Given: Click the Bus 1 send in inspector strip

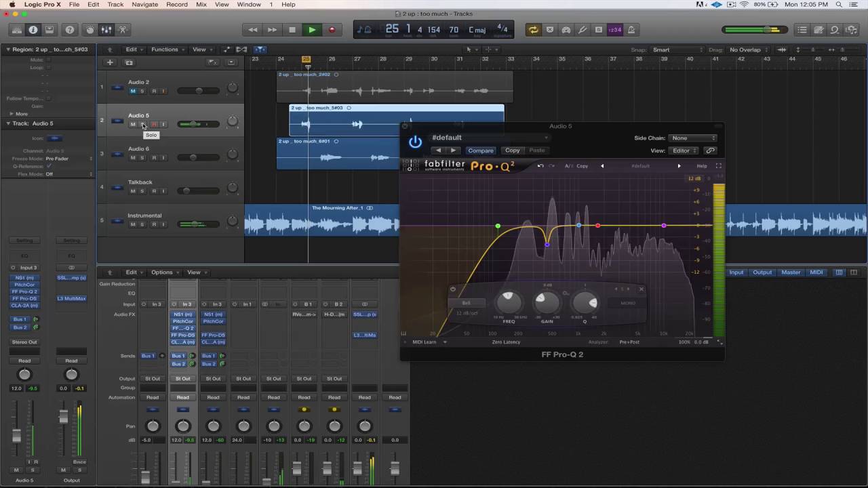Looking at the screenshot, I should (x=20, y=319).
